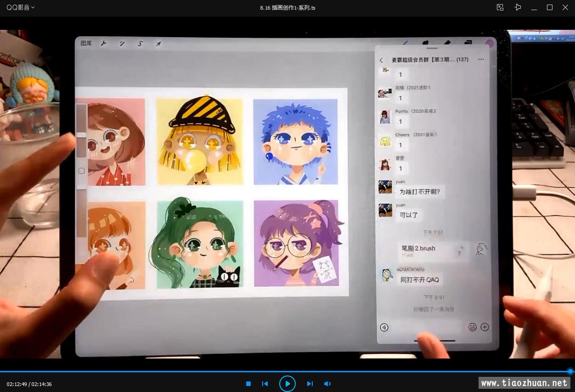
Task: Click the playback progress bar handle
Action: click(570, 371)
